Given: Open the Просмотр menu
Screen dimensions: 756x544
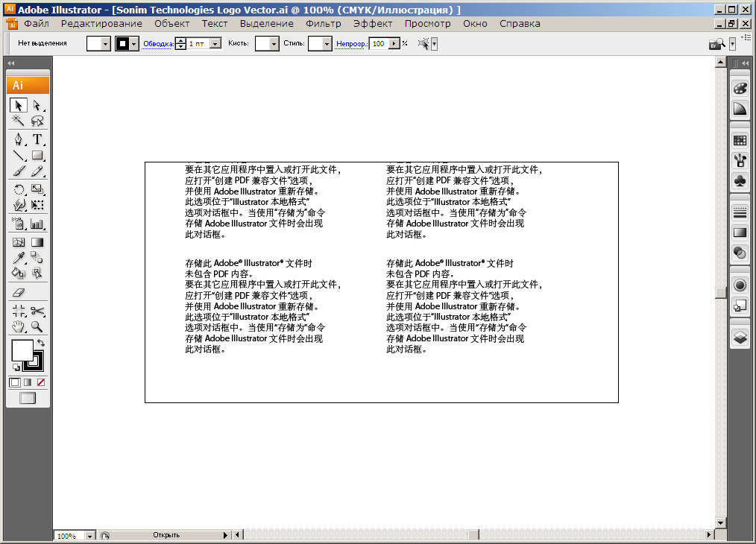Looking at the screenshot, I should pos(428,24).
